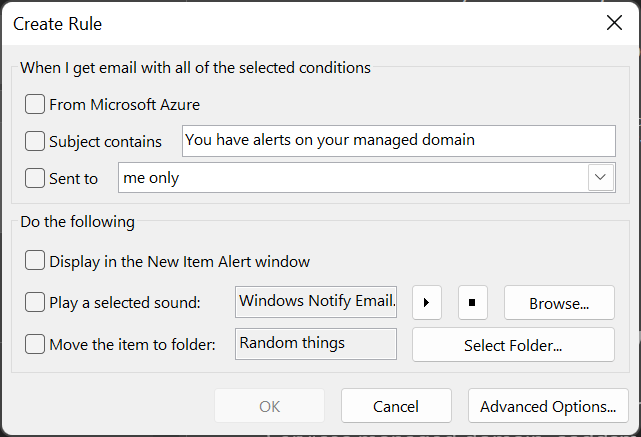641x437 pixels.
Task: Close the Create Rule dialog
Action: coord(614,23)
